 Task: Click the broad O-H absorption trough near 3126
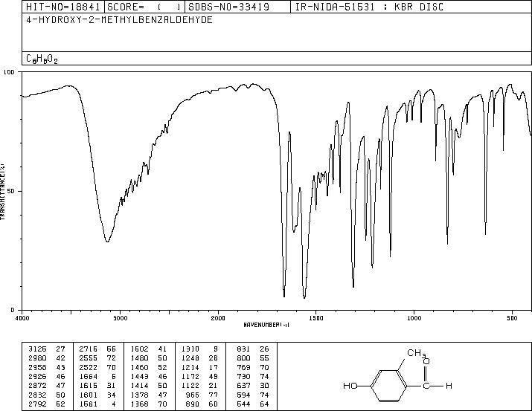point(107,242)
